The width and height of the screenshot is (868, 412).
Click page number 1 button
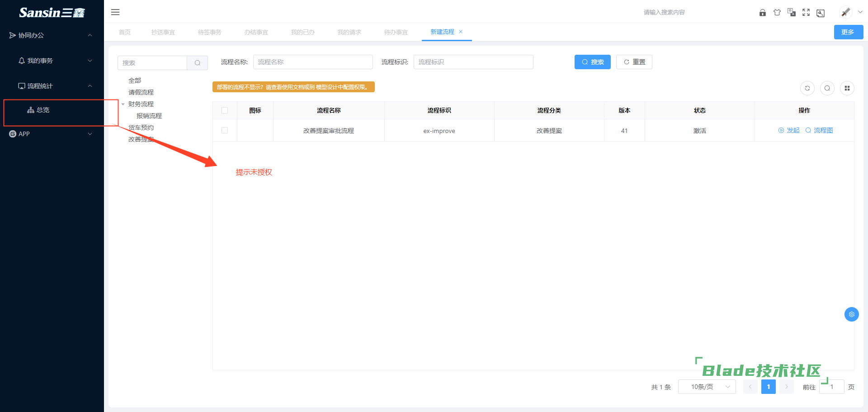click(769, 387)
